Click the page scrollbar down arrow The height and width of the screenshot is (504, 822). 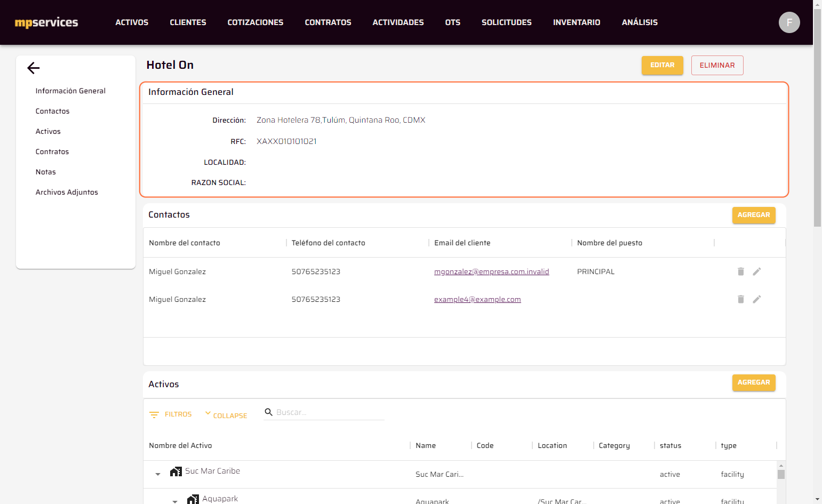tap(817, 500)
